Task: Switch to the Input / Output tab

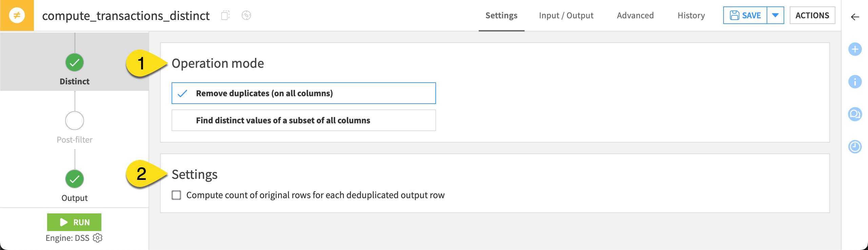Action: pos(566,16)
